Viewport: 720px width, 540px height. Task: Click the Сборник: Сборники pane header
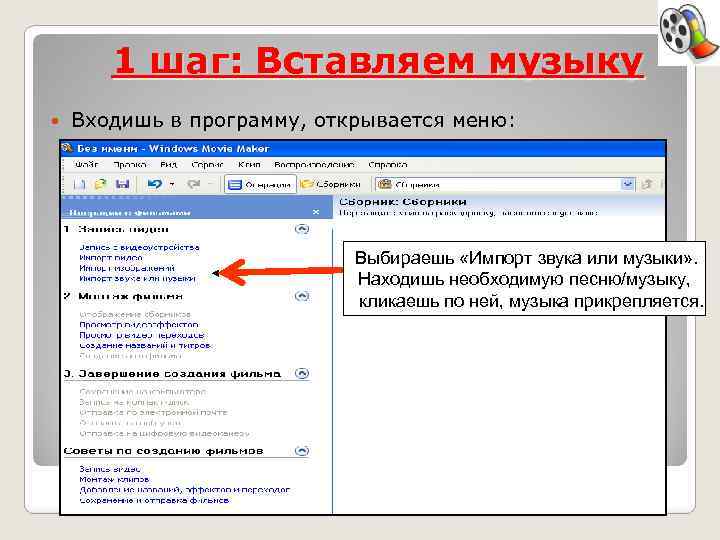(x=403, y=202)
